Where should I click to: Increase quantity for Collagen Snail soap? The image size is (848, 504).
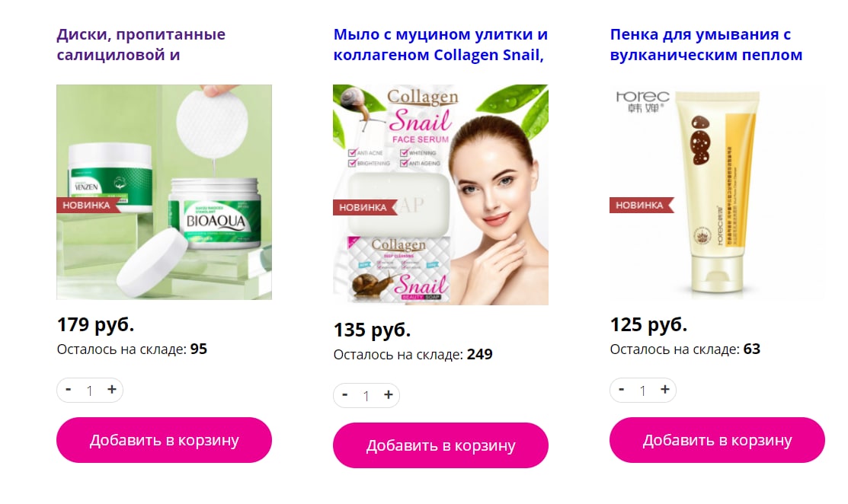pos(388,395)
